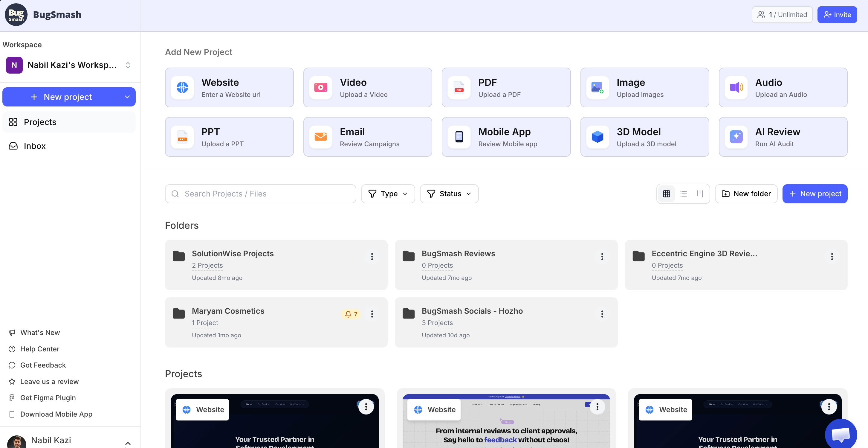This screenshot has height=448, width=868.
Task: Go to Projects in the sidebar
Action: click(x=69, y=122)
